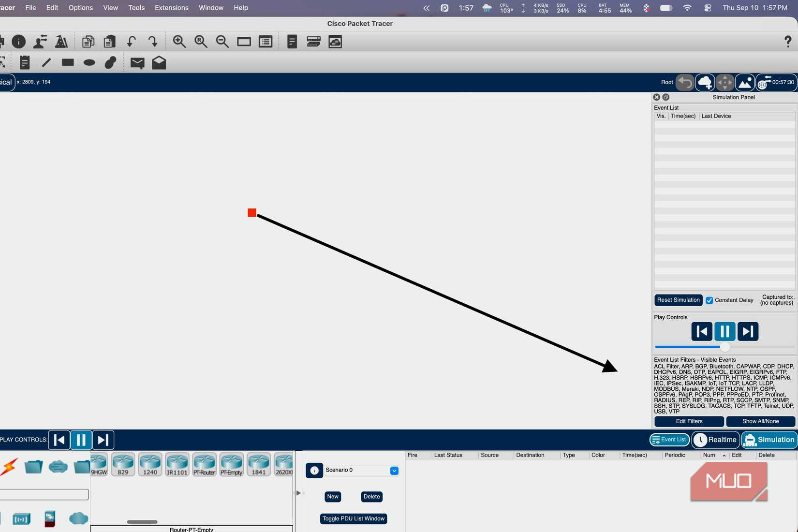
Task: Zoom in on the workspace
Action: pos(179,42)
